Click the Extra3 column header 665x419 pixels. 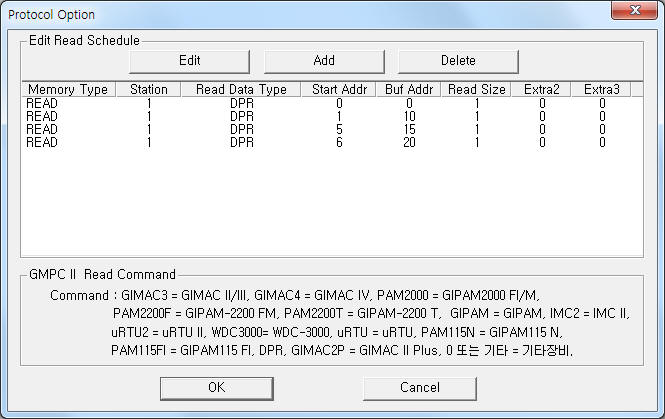click(x=601, y=89)
